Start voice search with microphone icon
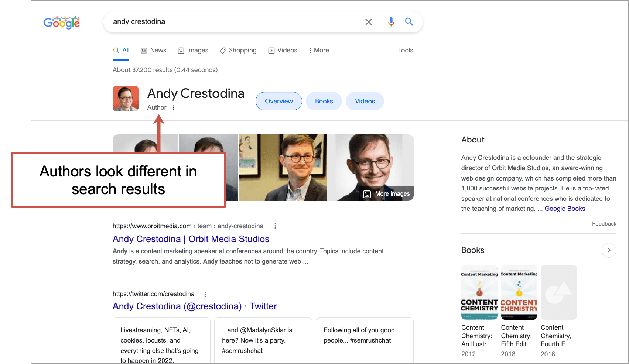The height and width of the screenshot is (364, 629). click(391, 22)
